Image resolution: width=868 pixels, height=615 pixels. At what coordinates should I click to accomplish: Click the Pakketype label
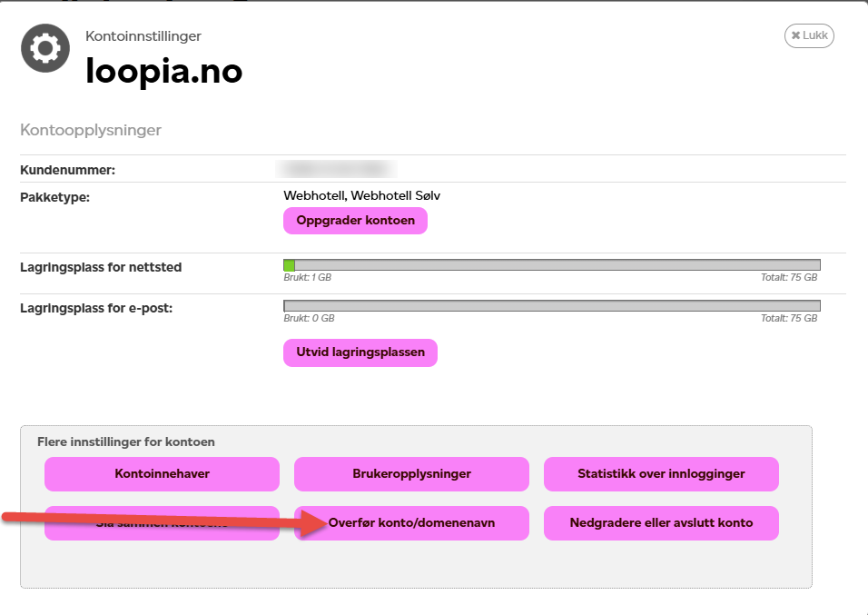point(54,197)
